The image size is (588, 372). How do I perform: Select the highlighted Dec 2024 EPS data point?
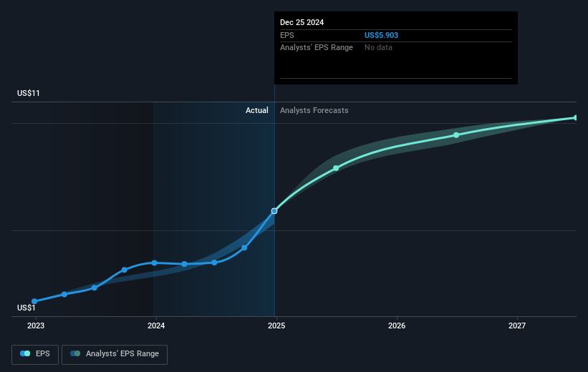(x=274, y=211)
